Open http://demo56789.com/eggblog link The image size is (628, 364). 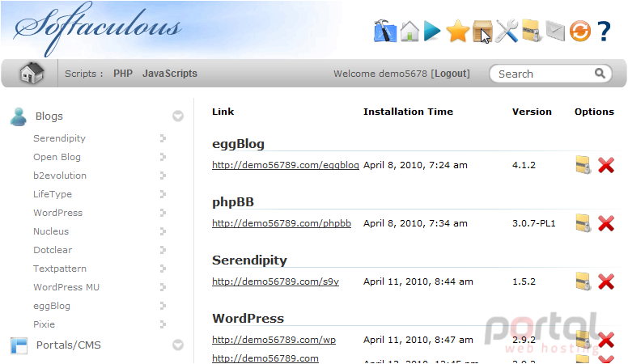286,165
